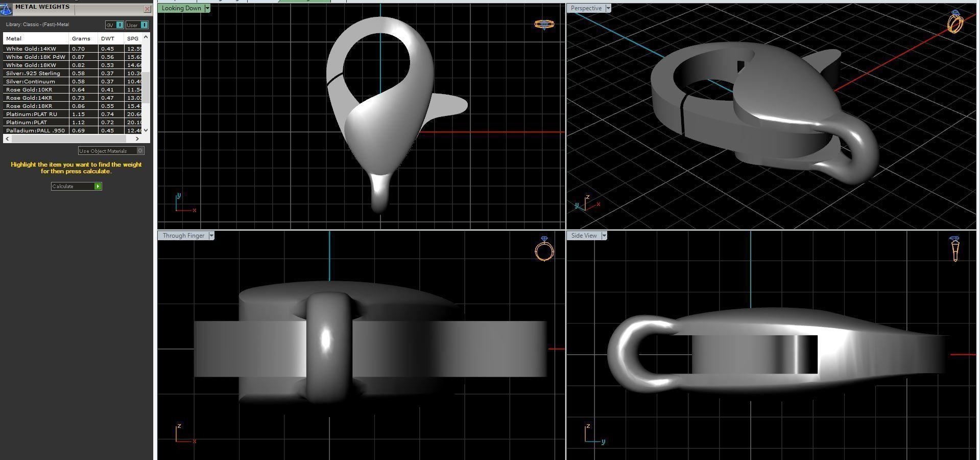The image size is (980, 460).
Task: Open the Through Finger viewport dropdown arrow
Action: (211, 236)
